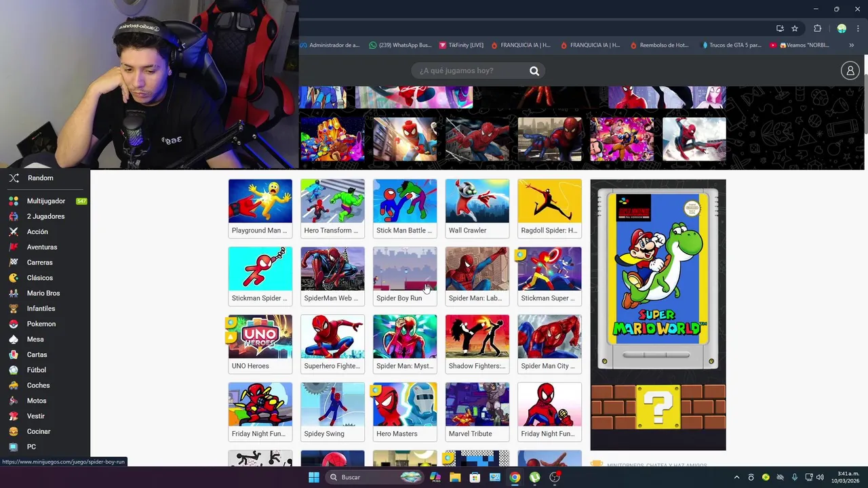Click the Pokeball icon for Pokemon
Image resolution: width=868 pixels, height=488 pixels.
pos(14,324)
